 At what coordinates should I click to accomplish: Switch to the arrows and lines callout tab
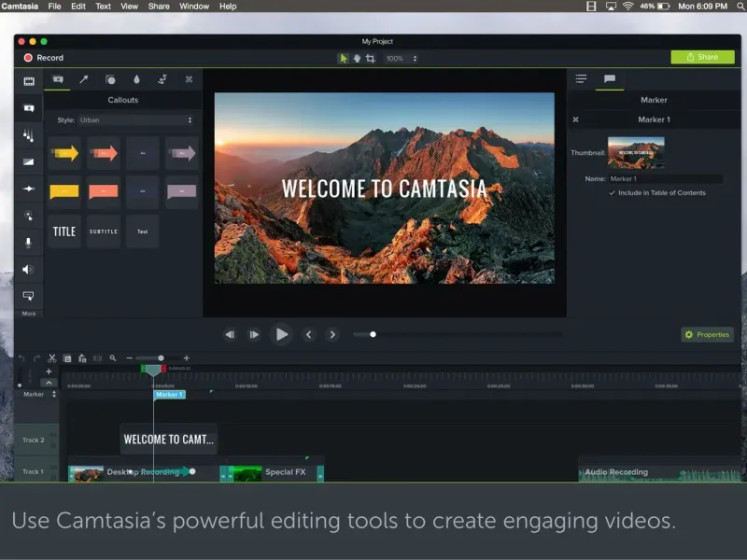83,79
